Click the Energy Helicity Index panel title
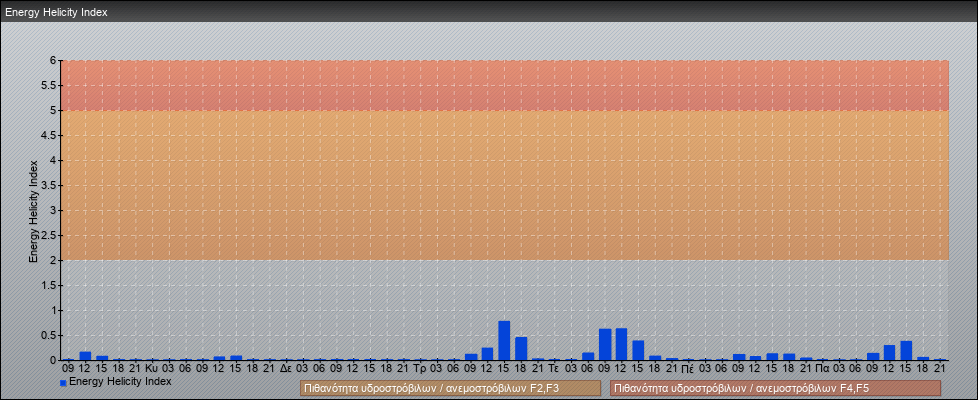This screenshot has width=978, height=400. [56, 12]
